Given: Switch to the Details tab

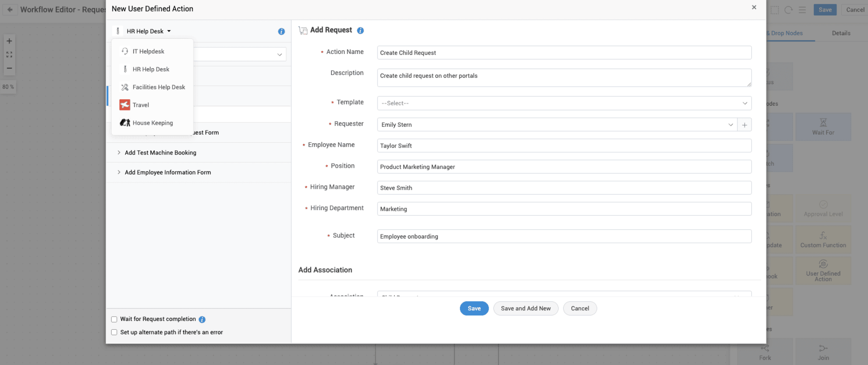Looking at the screenshot, I should [841, 33].
